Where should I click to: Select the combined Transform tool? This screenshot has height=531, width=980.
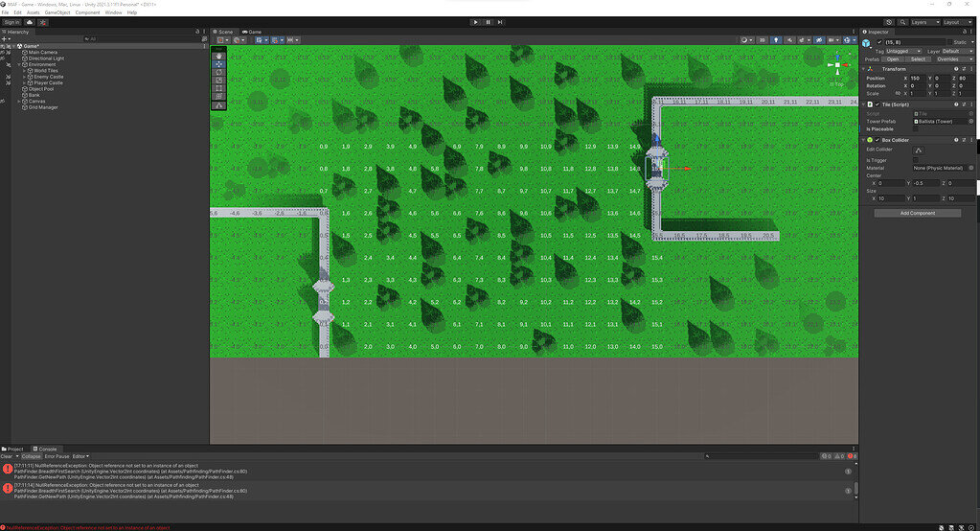pos(218,96)
